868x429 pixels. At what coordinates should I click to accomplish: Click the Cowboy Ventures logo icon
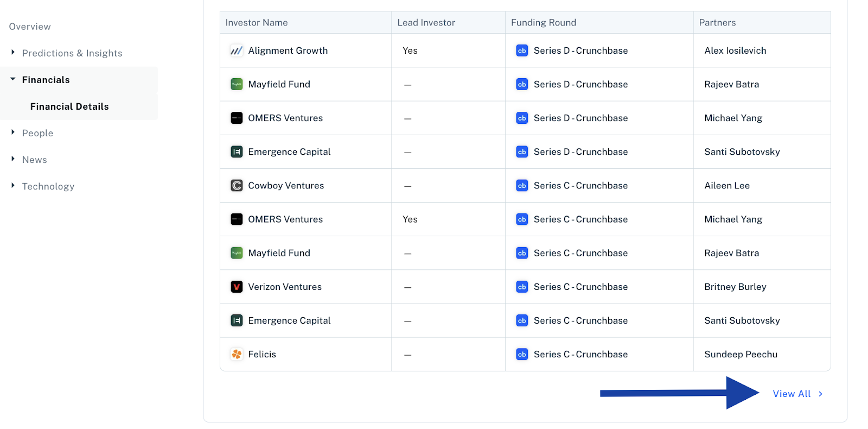coord(237,186)
